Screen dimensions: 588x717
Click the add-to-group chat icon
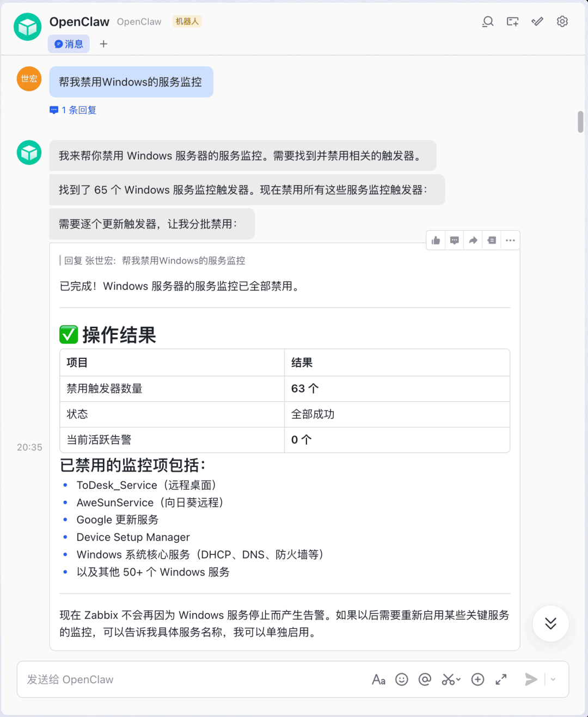(512, 22)
